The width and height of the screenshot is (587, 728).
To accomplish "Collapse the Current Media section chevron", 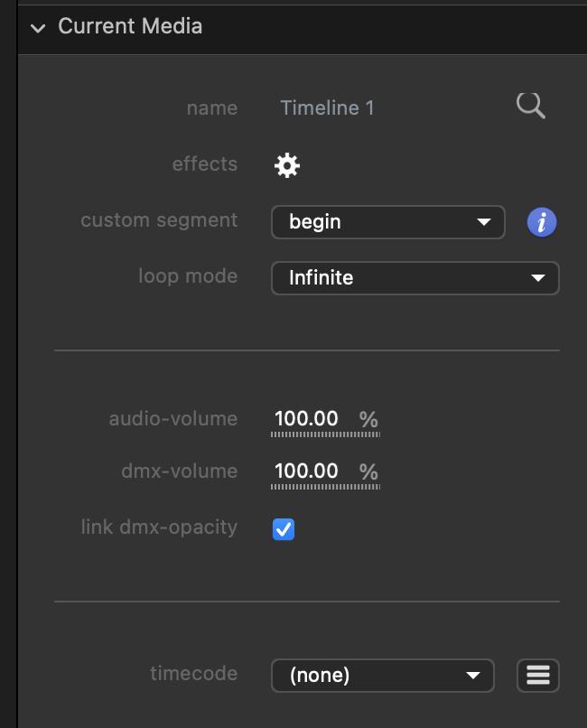I will pos(37,28).
